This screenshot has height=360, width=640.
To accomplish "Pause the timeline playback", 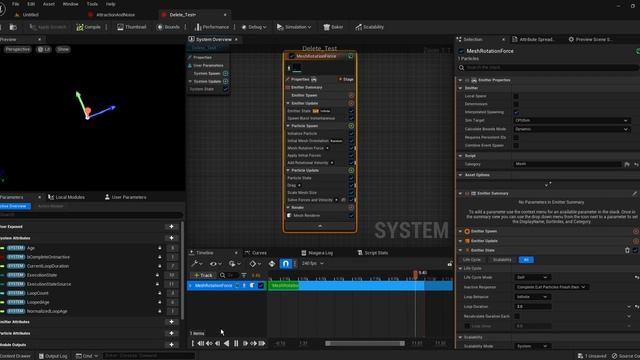I will [236, 343].
